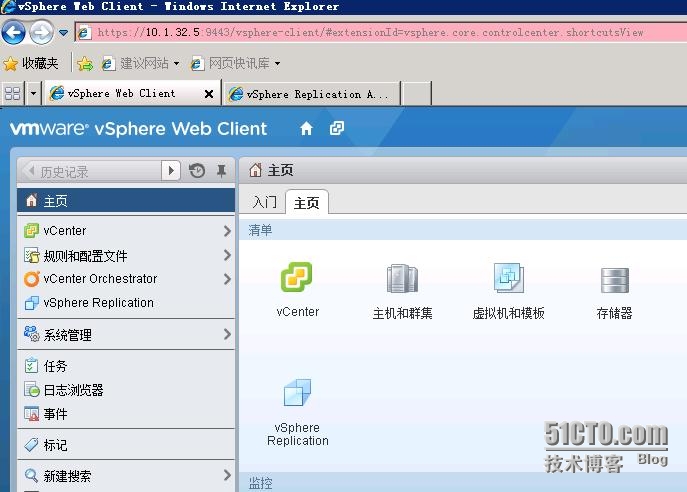Toggle the navigator pin icon
687x492 pixels.
tap(222, 170)
